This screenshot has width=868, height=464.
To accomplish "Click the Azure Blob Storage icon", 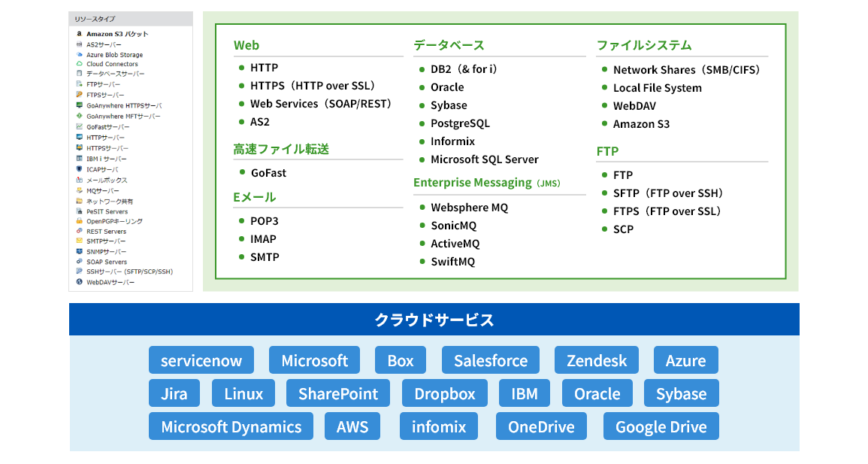I will pyautogui.click(x=79, y=54).
